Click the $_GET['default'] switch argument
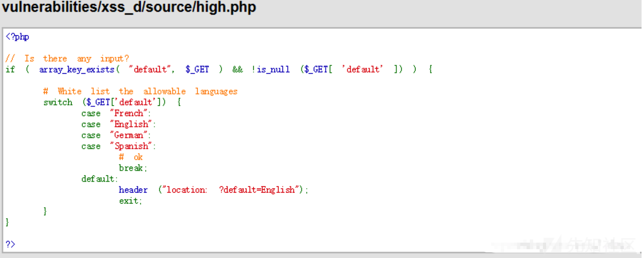 (x=124, y=102)
